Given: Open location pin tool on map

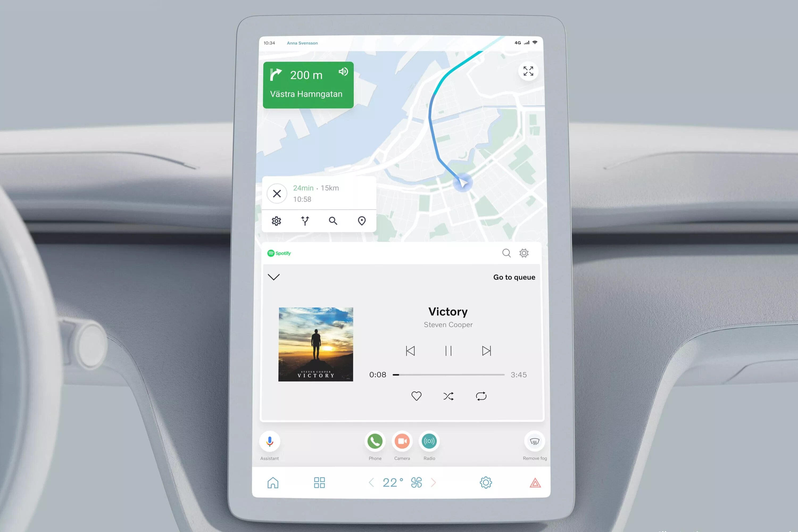Looking at the screenshot, I should point(361,220).
